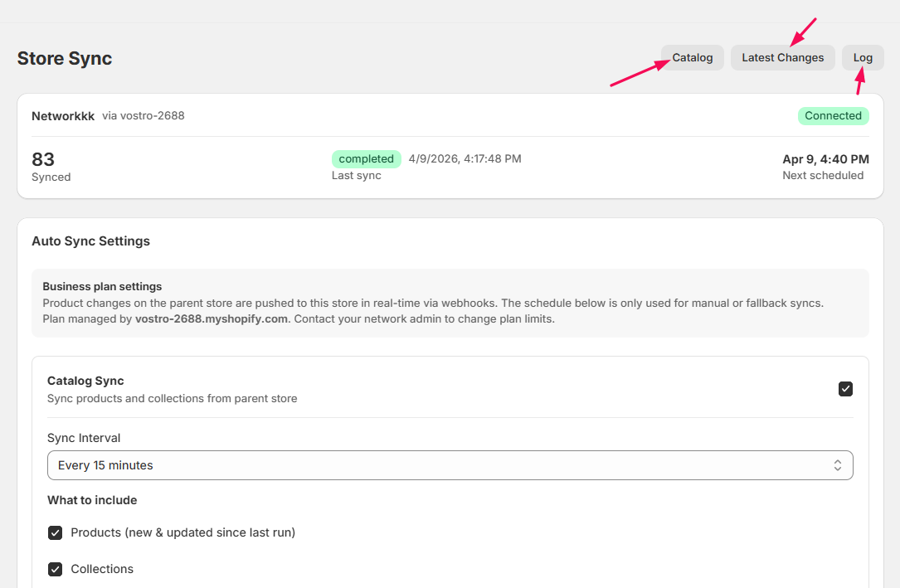
Task: Click the vostro-2688.myshopify.com store name
Action: click(x=212, y=319)
